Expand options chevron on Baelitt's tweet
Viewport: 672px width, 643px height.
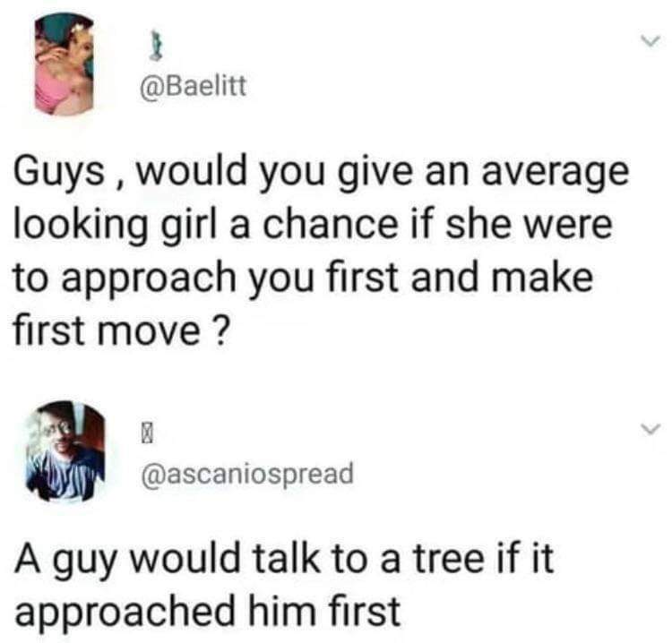[x=651, y=41]
